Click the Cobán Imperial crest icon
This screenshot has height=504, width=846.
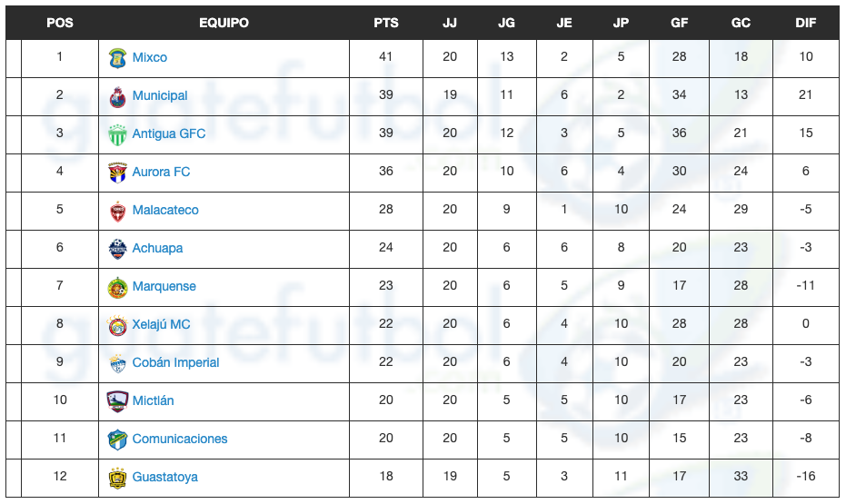pyautogui.click(x=117, y=363)
